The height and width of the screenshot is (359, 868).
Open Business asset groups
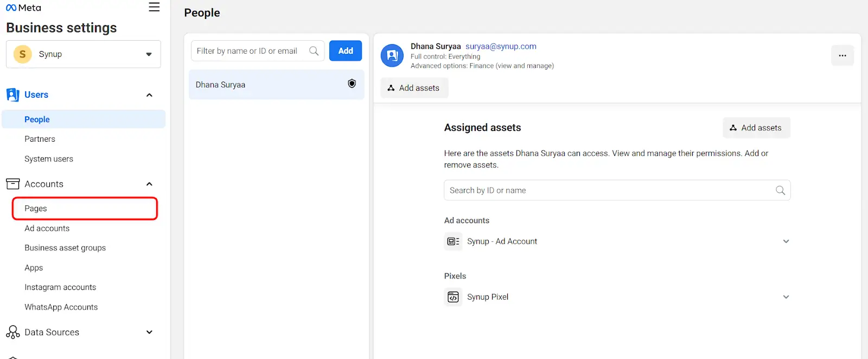click(x=65, y=248)
